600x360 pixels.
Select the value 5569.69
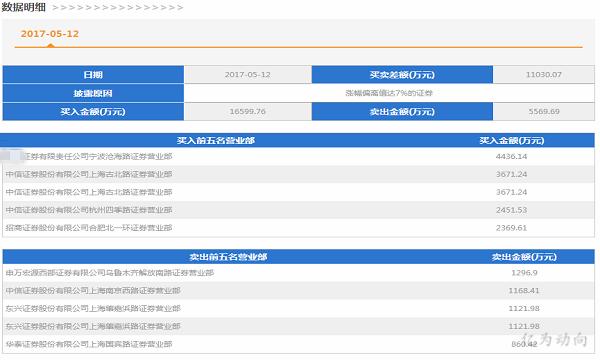pyautogui.click(x=544, y=111)
